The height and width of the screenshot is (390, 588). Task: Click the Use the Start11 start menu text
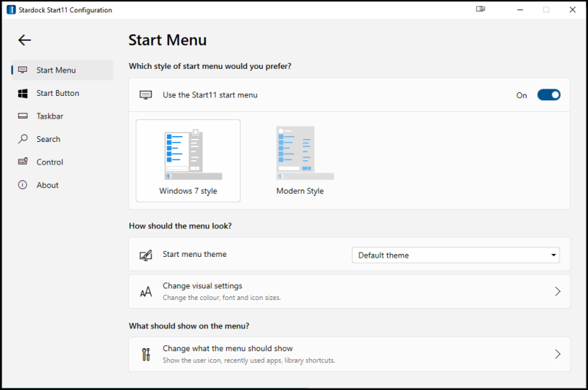210,95
